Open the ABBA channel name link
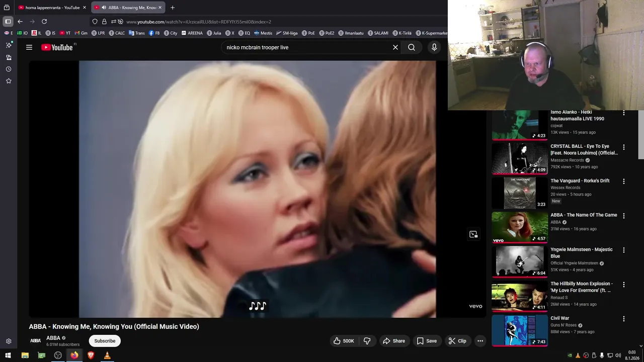 click(x=53, y=338)
